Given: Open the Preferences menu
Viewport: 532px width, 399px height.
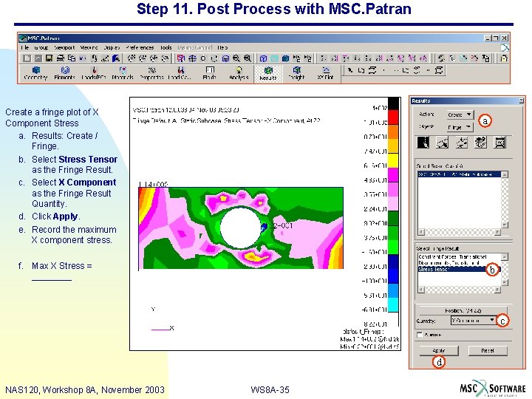Looking at the screenshot, I should (140, 47).
